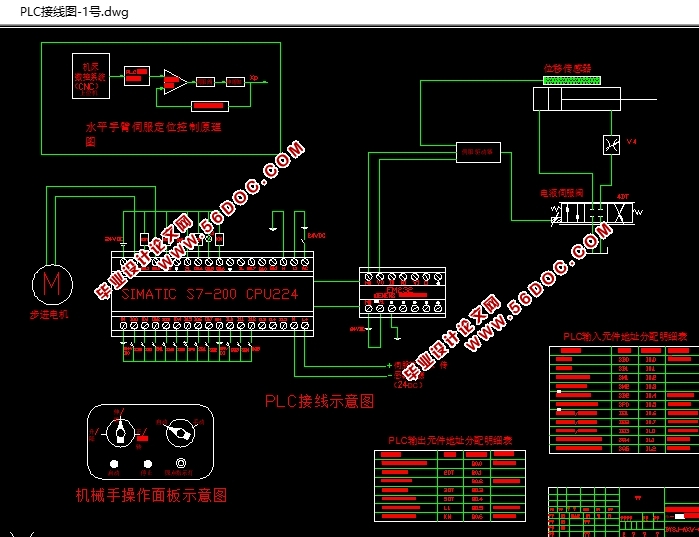699x537 pixels.
Task: Select the V4 text label
Action: [x=631, y=142]
